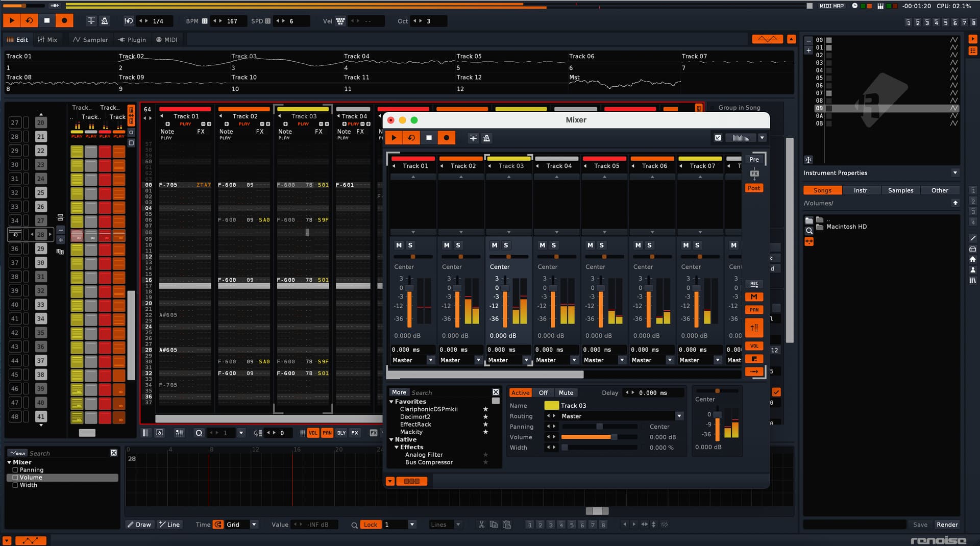Screen dimensions: 980x546
Task: Toggle the metronome icon in main toolbar
Action: coord(105,21)
